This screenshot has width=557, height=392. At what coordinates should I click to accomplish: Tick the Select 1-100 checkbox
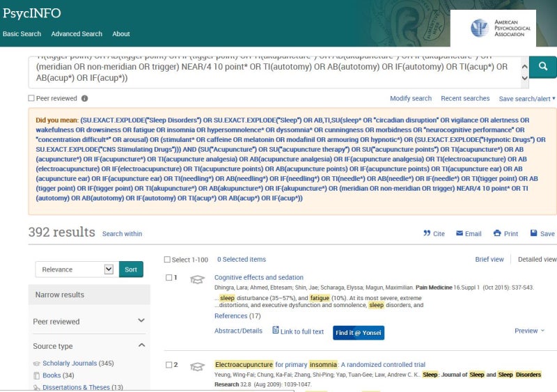pos(167,260)
